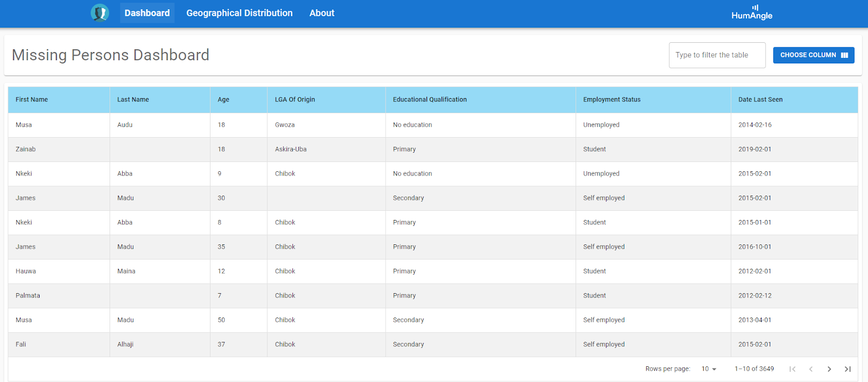Focus the table filter text field
Screen dimensions: 868x382
(717, 55)
